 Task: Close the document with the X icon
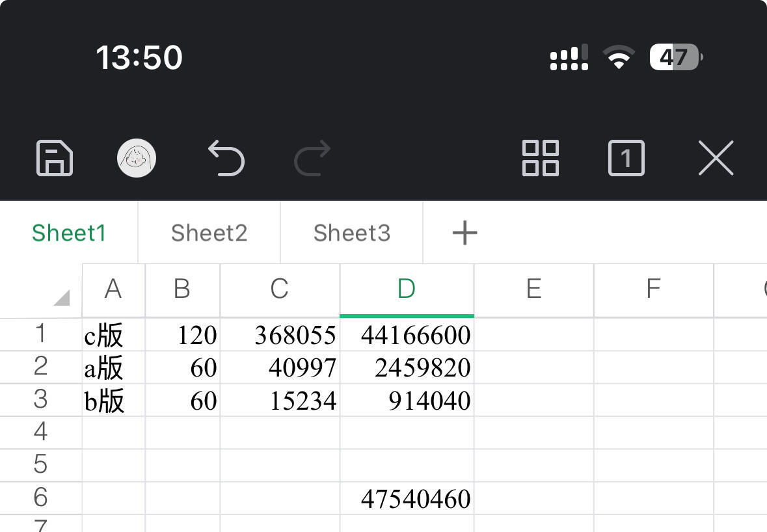tap(716, 158)
